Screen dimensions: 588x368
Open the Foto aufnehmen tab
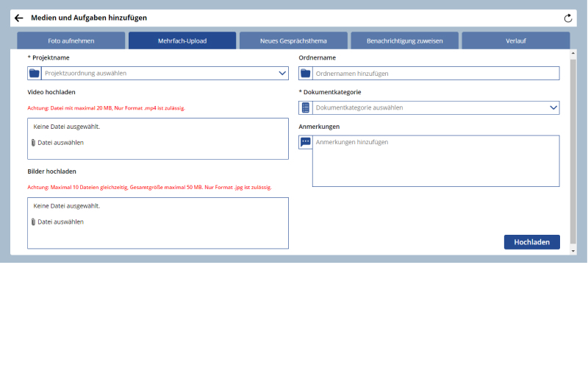(71, 40)
